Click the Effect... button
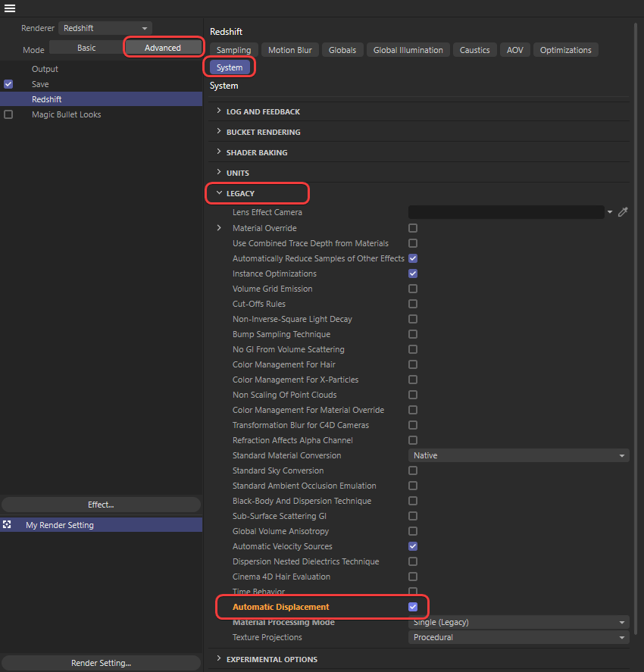This screenshot has height=672, width=644. click(101, 505)
